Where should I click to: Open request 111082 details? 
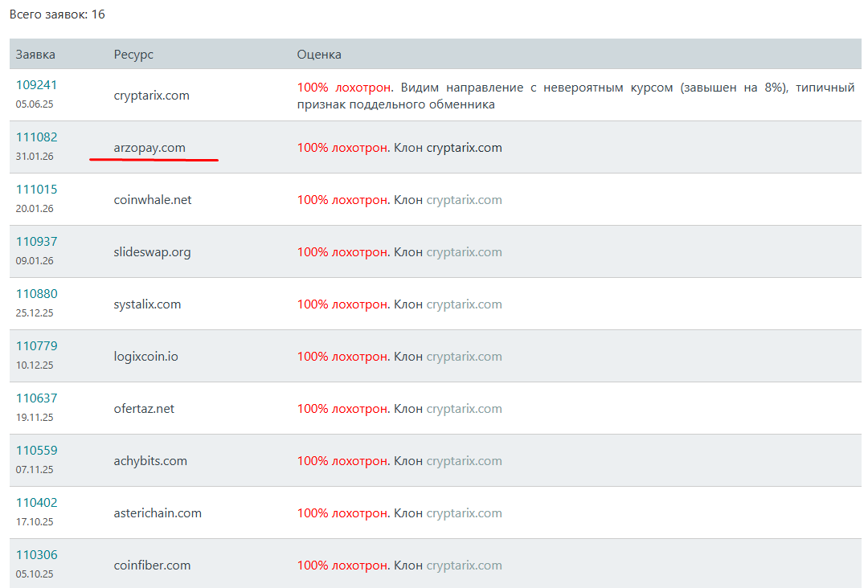(x=37, y=137)
